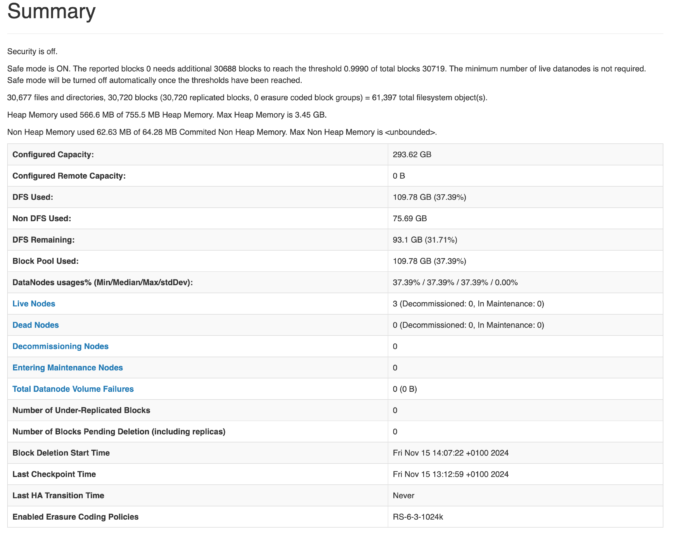Select the 293.62 GB capacity value
The width and height of the screenshot is (677, 534).
(x=412, y=155)
